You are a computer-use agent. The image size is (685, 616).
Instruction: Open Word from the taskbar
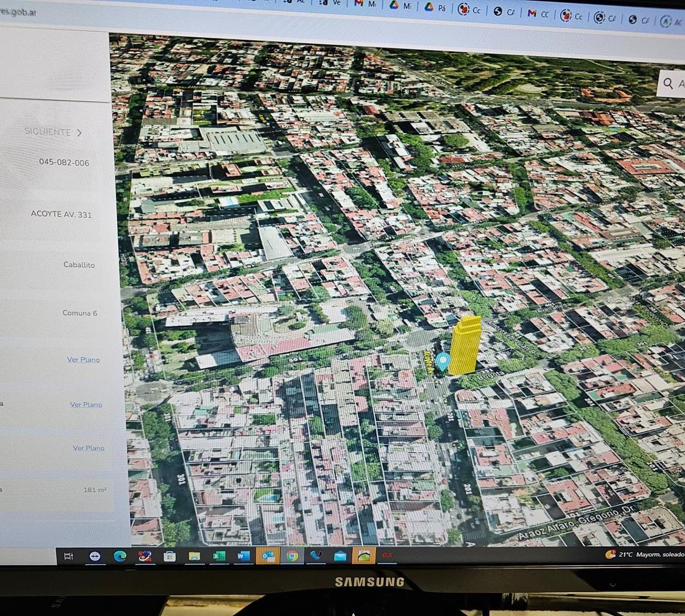point(244,556)
